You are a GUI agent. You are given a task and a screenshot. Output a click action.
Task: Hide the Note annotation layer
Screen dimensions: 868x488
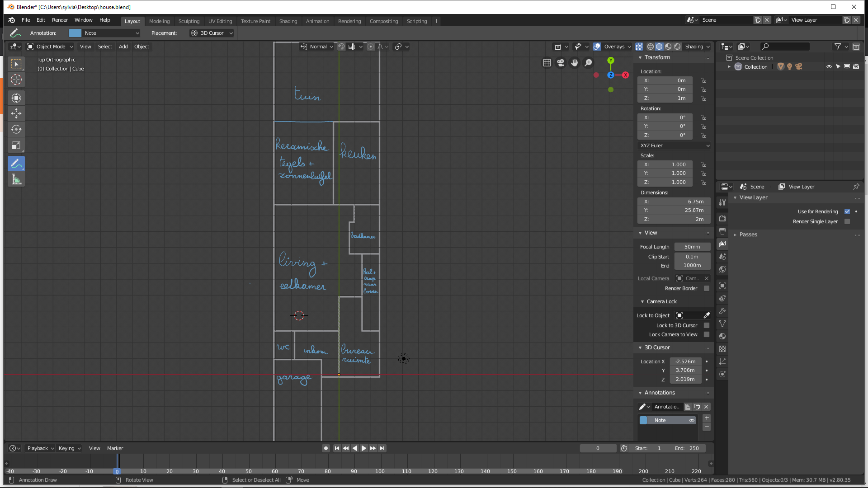click(x=691, y=420)
